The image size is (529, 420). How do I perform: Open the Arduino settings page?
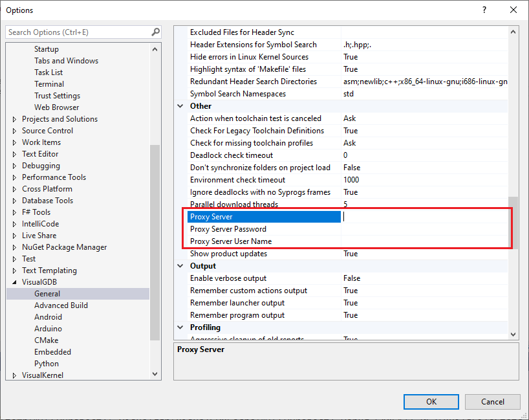48,328
